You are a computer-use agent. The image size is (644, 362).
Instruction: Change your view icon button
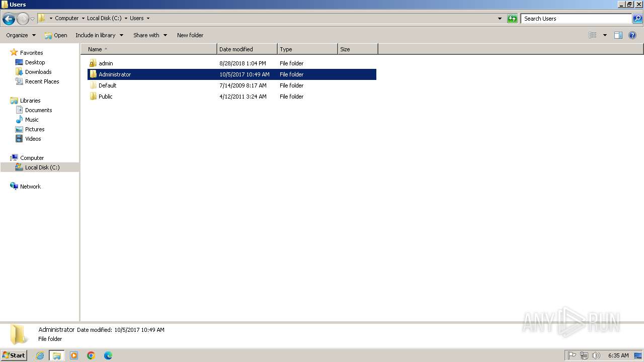[593, 35]
